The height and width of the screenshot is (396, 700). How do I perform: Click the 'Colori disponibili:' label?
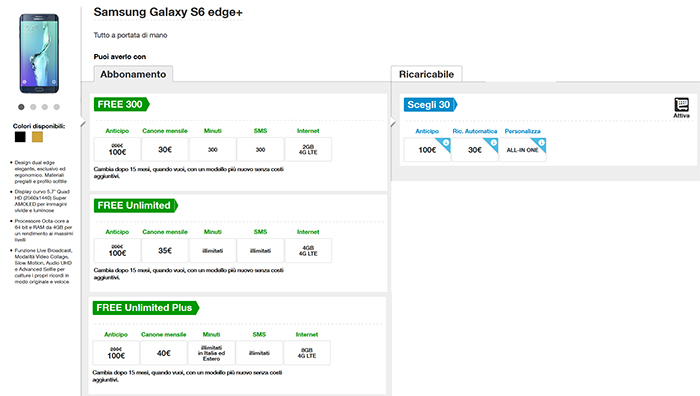point(39,126)
